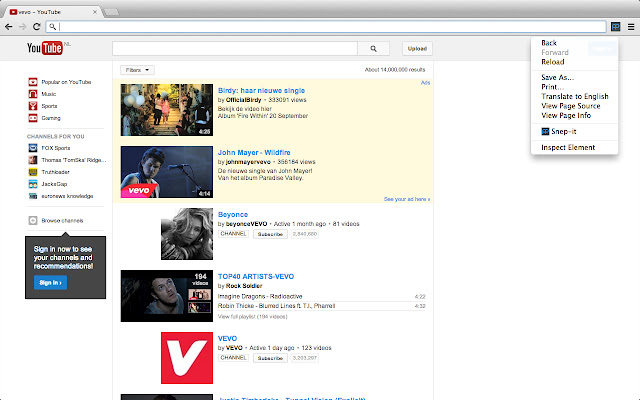
Task: Click the browser back arrow
Action: [x=9, y=26]
